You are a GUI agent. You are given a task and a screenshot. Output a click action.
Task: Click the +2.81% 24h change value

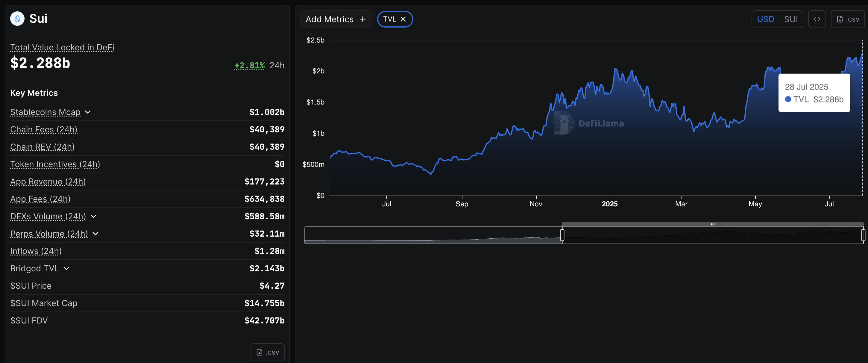(249, 65)
